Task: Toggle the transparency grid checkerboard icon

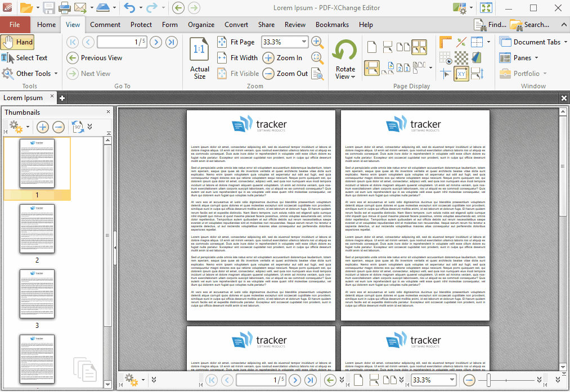Action: coord(461,58)
